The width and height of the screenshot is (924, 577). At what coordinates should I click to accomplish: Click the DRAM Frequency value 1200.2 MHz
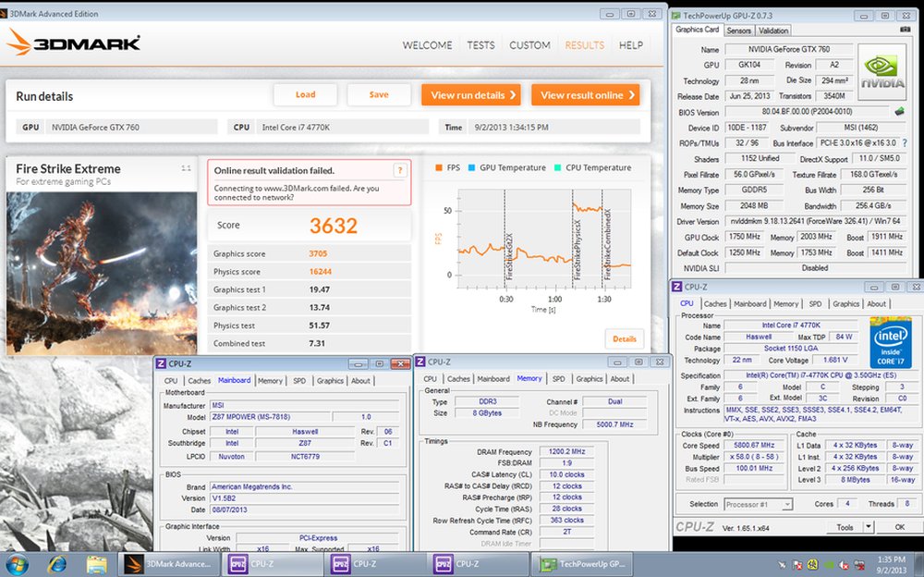(567, 451)
